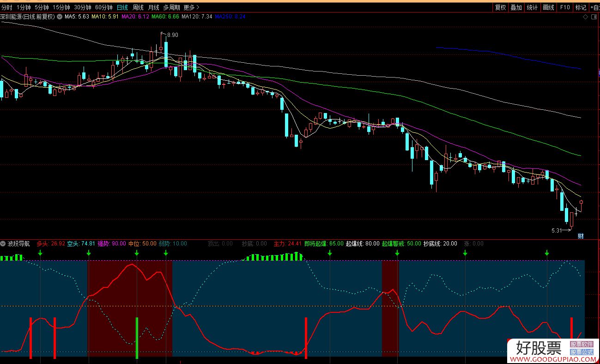The height and width of the screenshot is (364, 600).
Task: Click the 强势: 90.00 value
Action: [112, 244]
